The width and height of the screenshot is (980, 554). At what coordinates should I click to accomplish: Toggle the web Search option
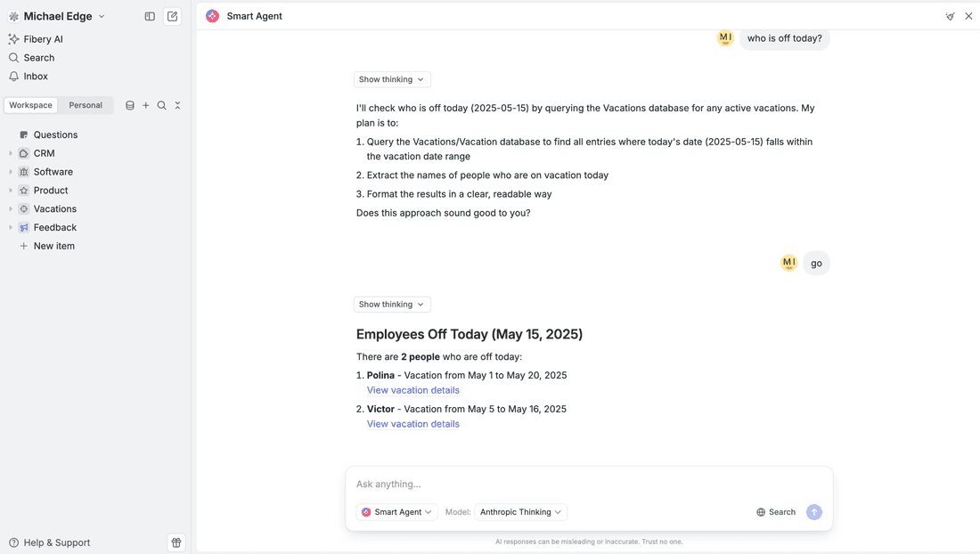point(776,512)
